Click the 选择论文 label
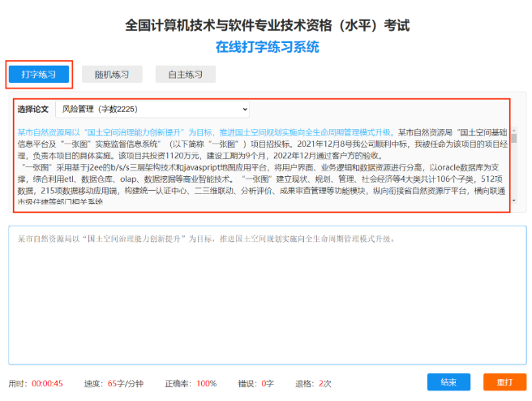Image resolution: width=532 pixels, height=401 pixels. (33, 109)
